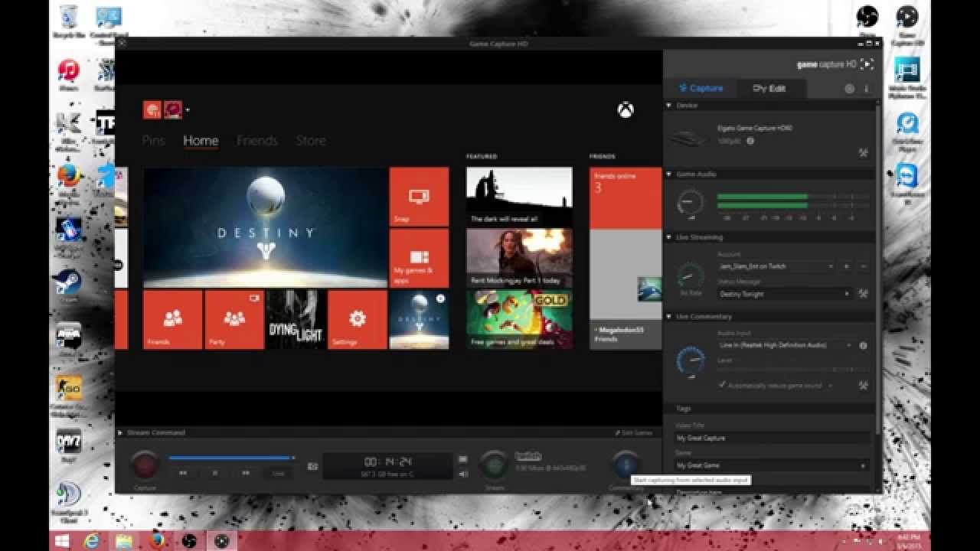Open the My games & apps tile
Screen dimensions: 980x551
(x=419, y=258)
